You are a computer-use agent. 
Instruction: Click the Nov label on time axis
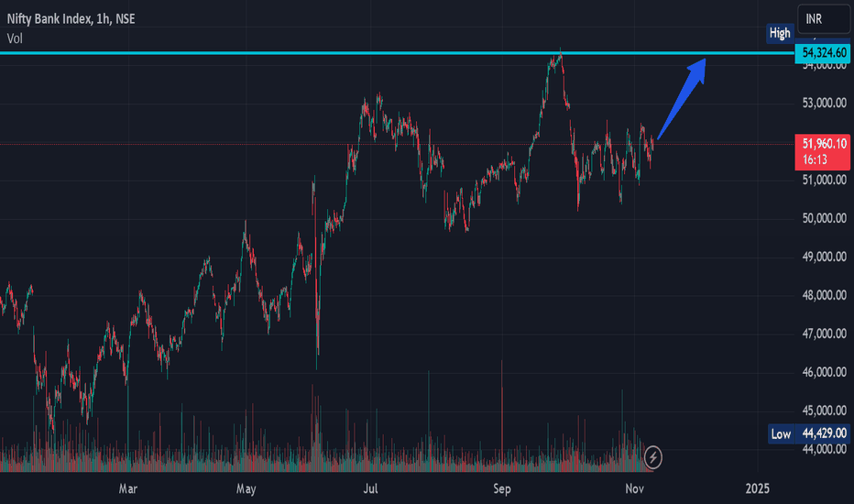tap(634, 488)
